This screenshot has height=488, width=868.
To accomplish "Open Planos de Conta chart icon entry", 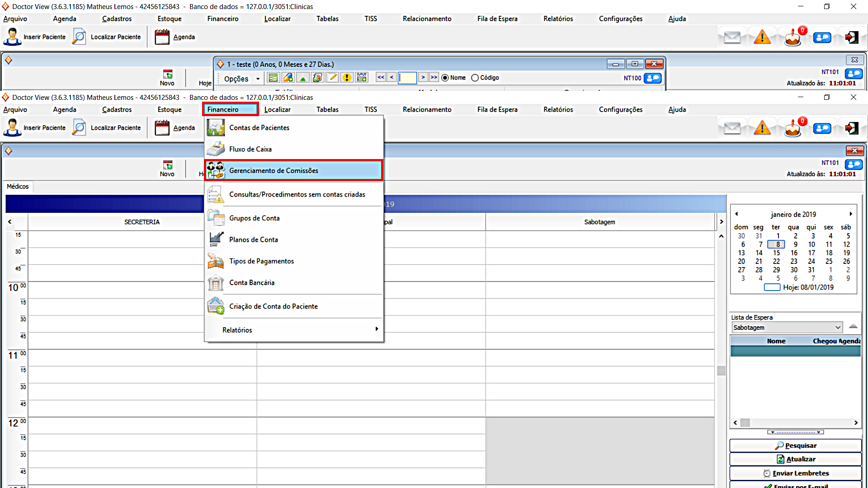I will 216,239.
